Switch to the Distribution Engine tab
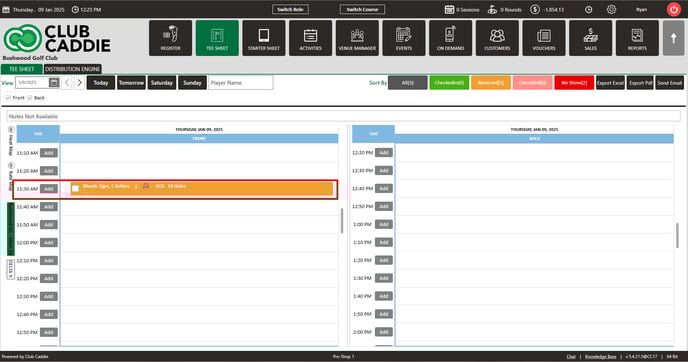Viewport: 688px width, 362px height. 73,69
